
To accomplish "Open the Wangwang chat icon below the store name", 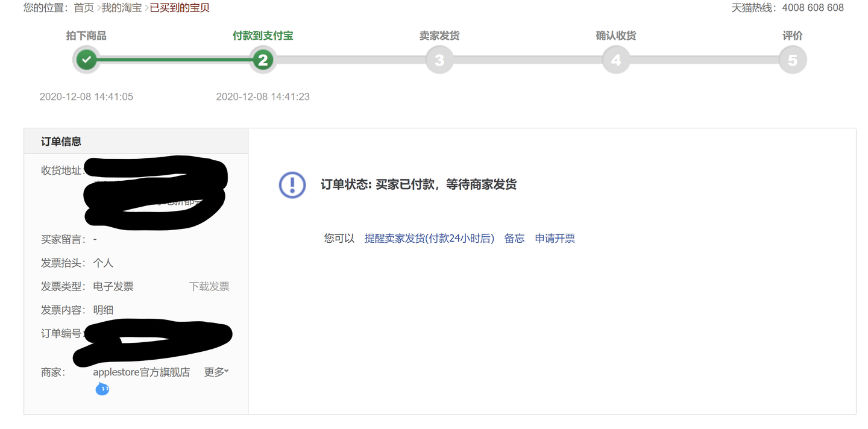I will coord(102,389).
